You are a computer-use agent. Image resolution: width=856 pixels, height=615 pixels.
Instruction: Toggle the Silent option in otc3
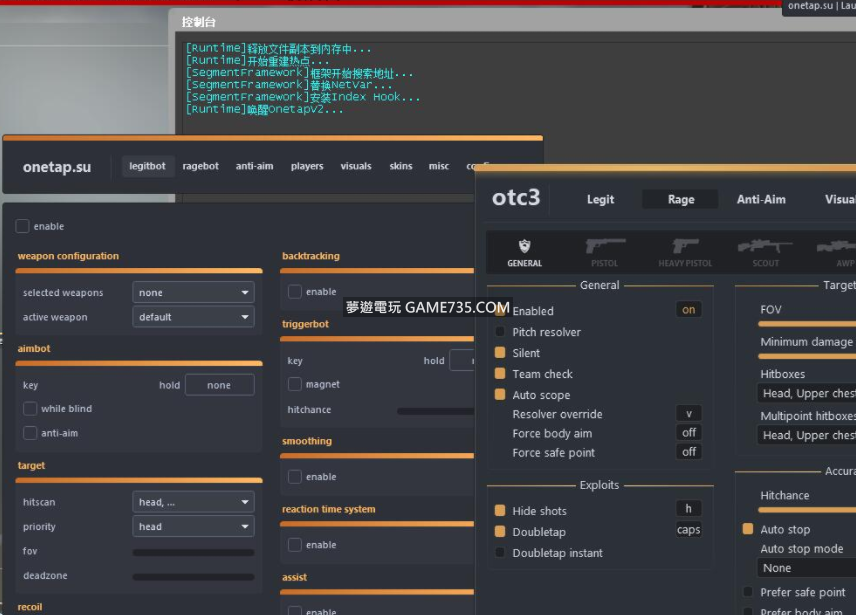pyautogui.click(x=500, y=353)
